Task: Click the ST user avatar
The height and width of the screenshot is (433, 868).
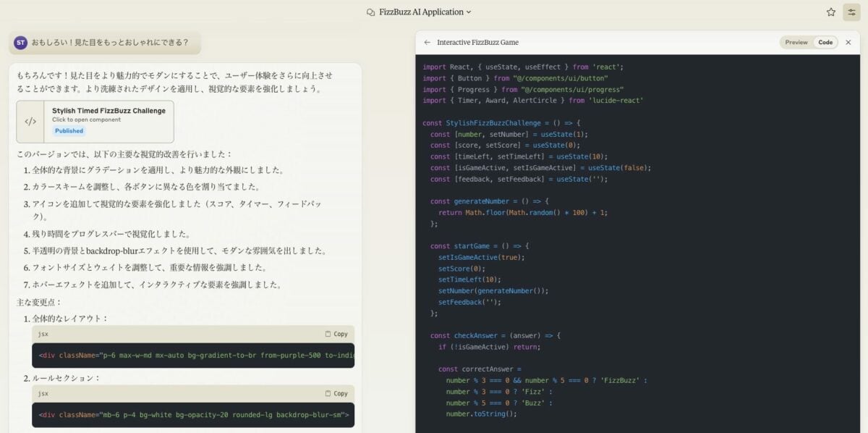Action: click(21, 43)
